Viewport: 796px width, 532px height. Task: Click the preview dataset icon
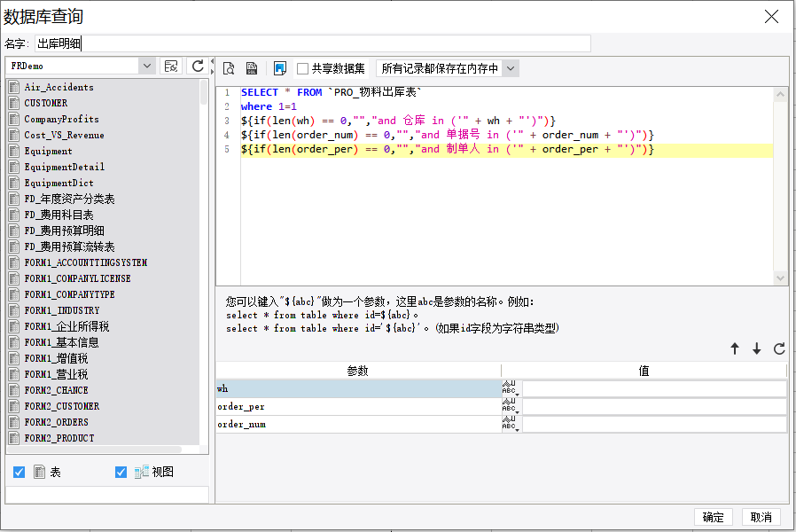(229, 68)
